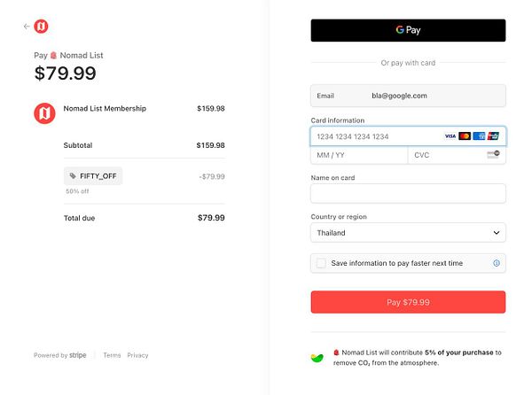532x395 pixels.
Task: Click the Nomad List Membership product icon
Action: (x=44, y=113)
